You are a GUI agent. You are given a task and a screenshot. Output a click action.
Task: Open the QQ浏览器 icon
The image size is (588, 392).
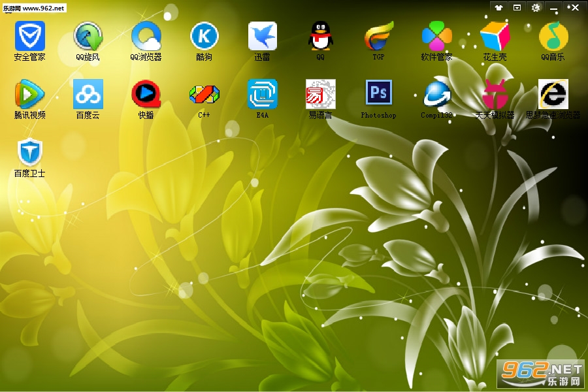[x=146, y=36]
